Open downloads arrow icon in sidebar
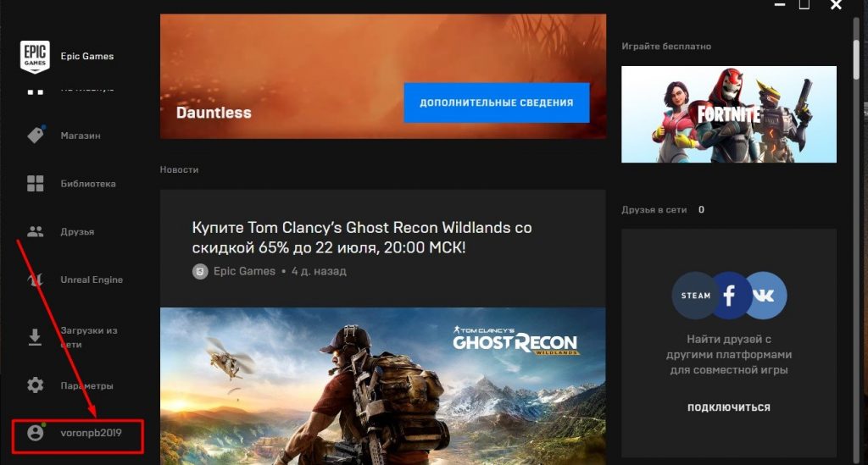This screenshot has width=868, height=465. (36, 337)
